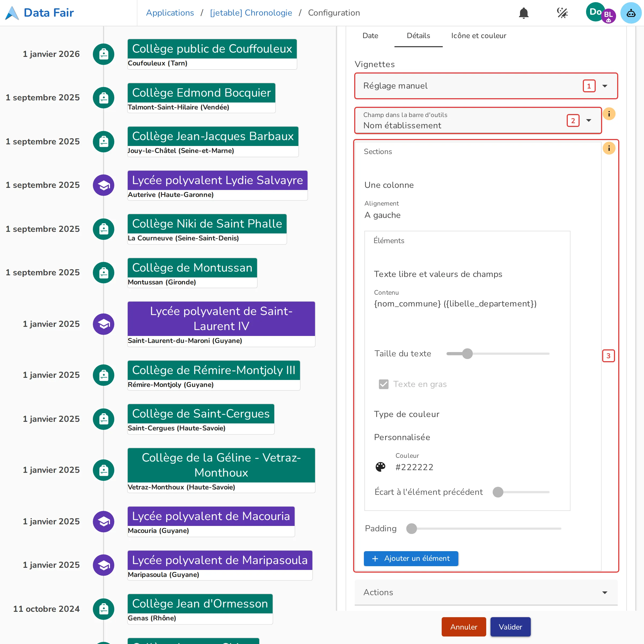The image size is (644, 644).
Task: Click the timeline icon for Collège Edmond Bocquier
Action: coord(104,98)
